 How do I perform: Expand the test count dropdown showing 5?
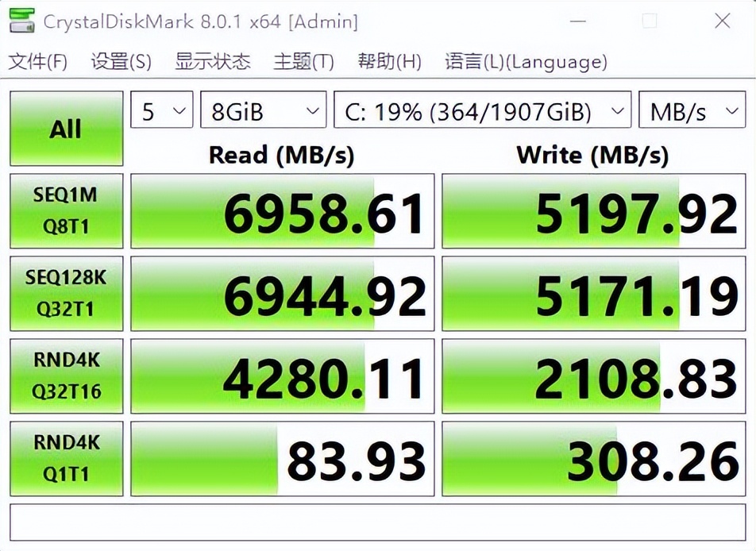coord(162,110)
